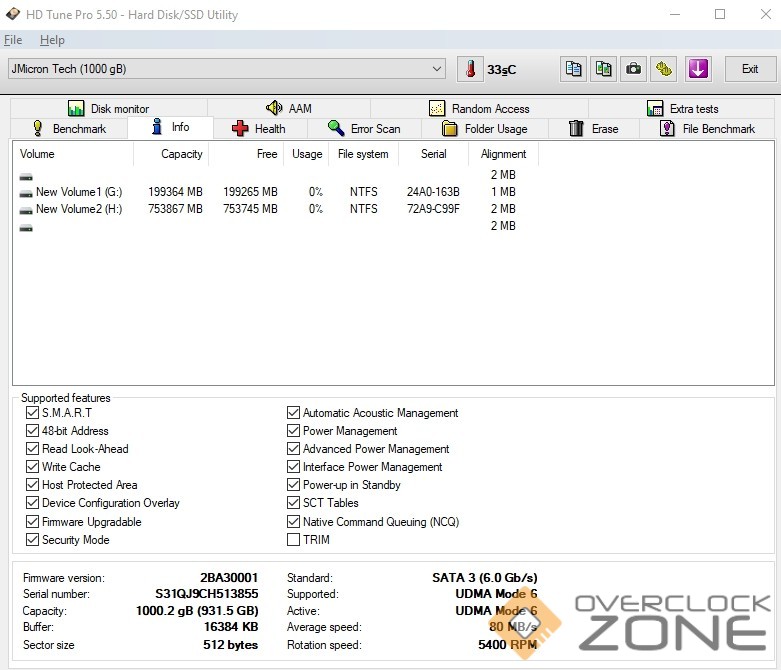The height and width of the screenshot is (670, 781).
Task: Toggle the Write Cache checkbox
Action: point(32,466)
